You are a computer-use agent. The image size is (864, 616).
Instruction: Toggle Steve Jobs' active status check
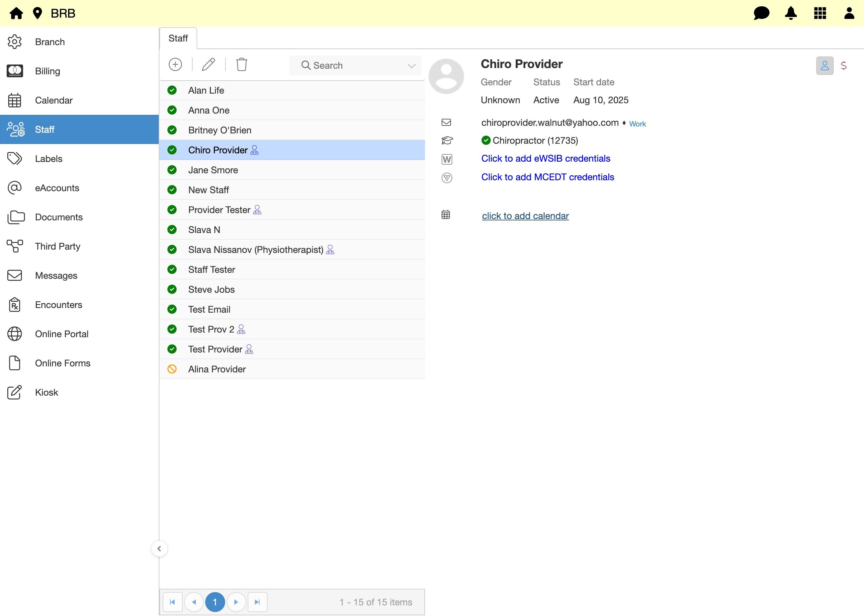[x=172, y=289]
